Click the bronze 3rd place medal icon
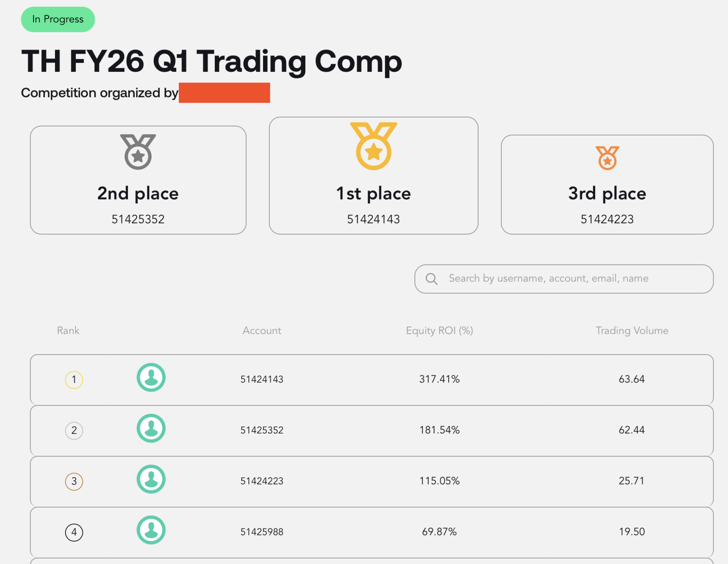 point(607,158)
